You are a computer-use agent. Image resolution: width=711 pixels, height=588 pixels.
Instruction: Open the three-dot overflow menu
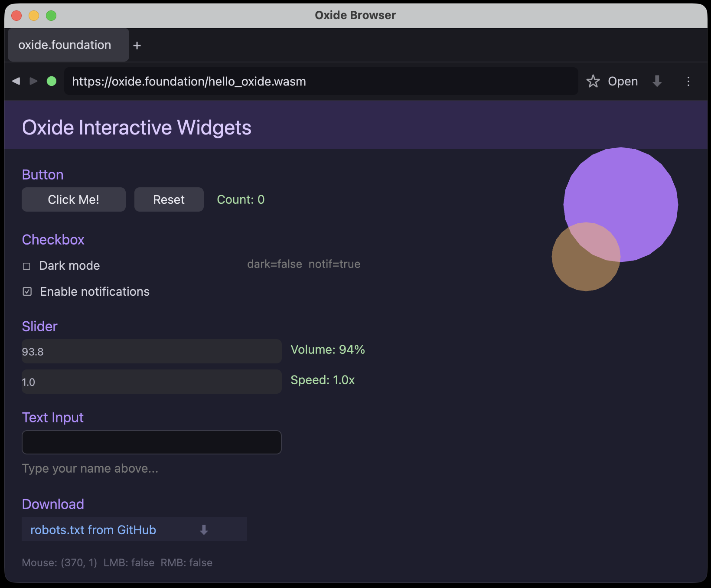688,81
